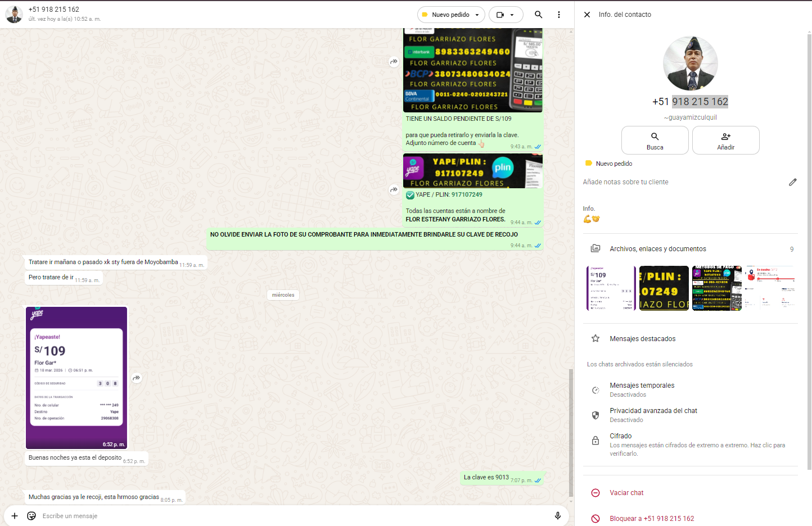Click the plus attach icon
The image size is (812, 526).
[15, 516]
